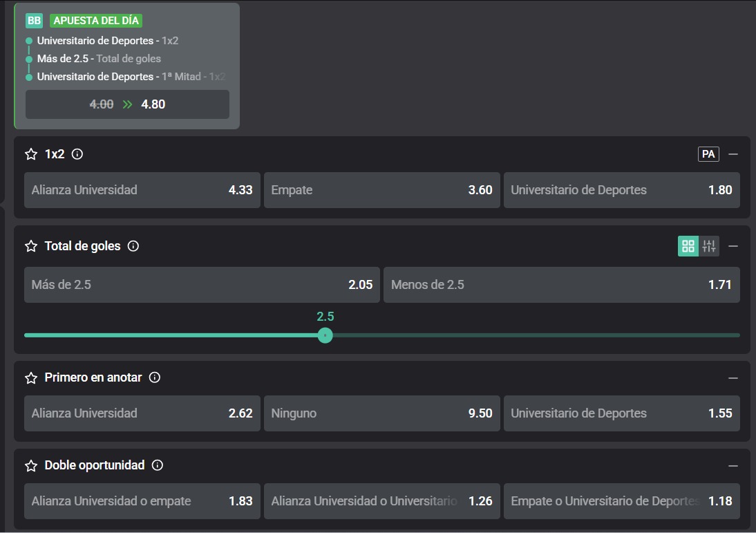The height and width of the screenshot is (533, 756).
Task: Favorite the 1x2 market with its star
Action: tap(31, 154)
